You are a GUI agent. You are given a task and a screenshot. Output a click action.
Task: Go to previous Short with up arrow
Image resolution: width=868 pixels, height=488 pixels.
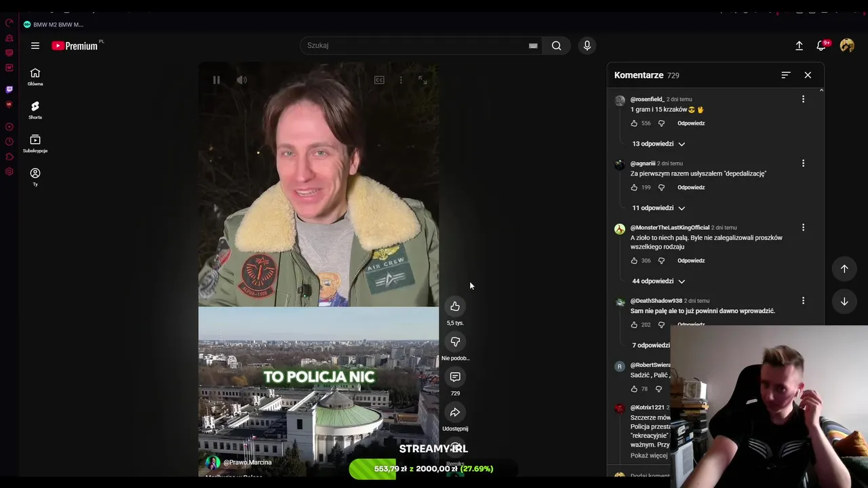(844, 268)
